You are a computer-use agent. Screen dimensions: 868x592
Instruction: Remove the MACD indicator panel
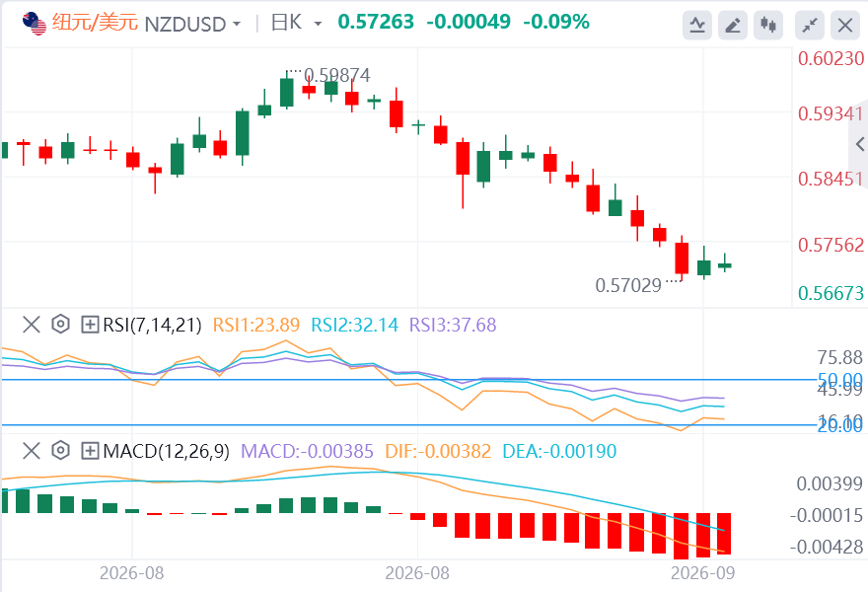tap(32, 451)
